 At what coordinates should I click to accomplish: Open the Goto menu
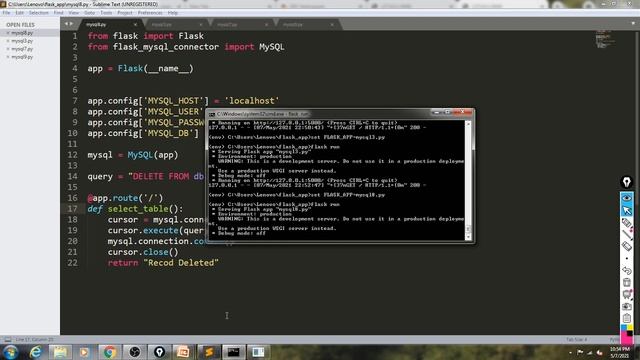pyautogui.click(x=89, y=13)
